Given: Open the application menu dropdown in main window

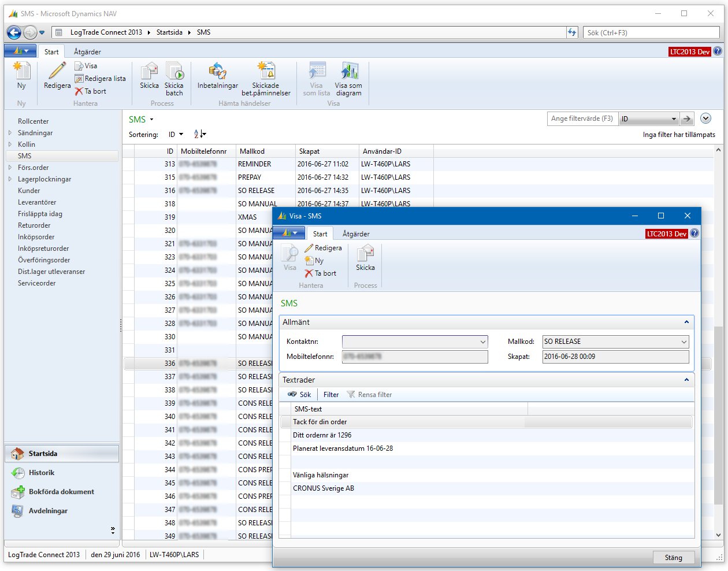Looking at the screenshot, I should pos(20,51).
